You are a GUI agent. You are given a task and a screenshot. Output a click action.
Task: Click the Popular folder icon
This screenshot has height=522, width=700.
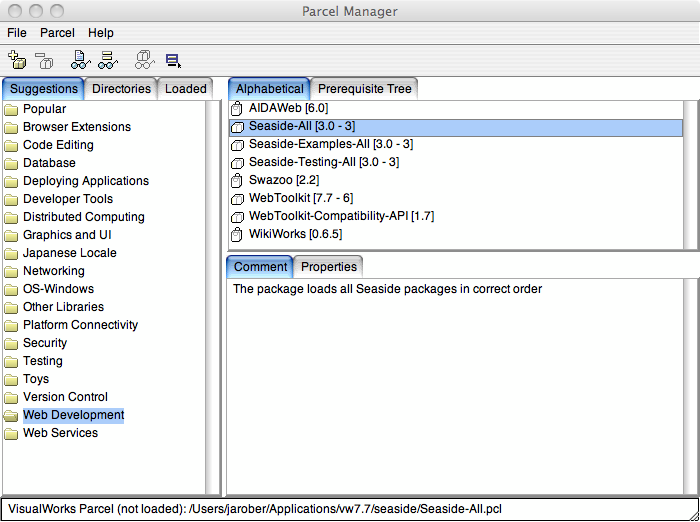[11, 109]
